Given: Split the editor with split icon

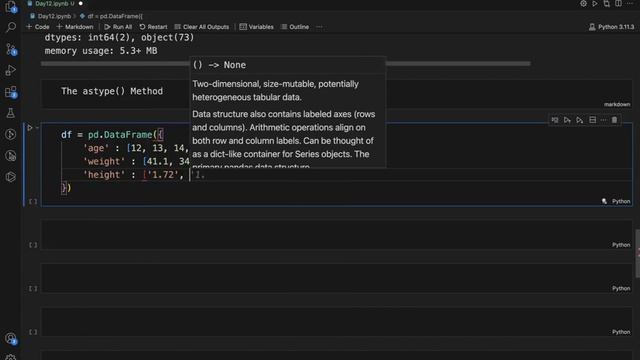Looking at the screenshot, I should tap(618, 4).
